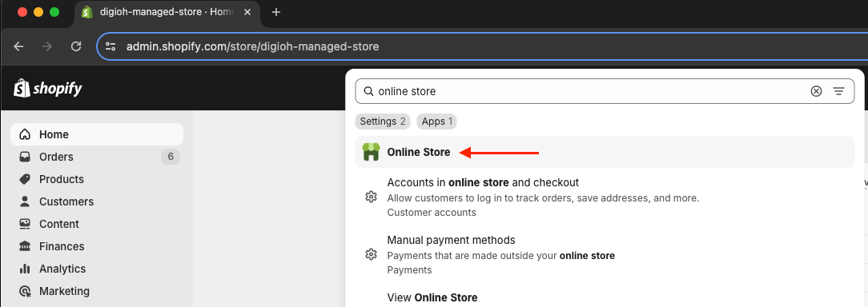
Task: Click the browser forward arrow
Action: pos(47,46)
